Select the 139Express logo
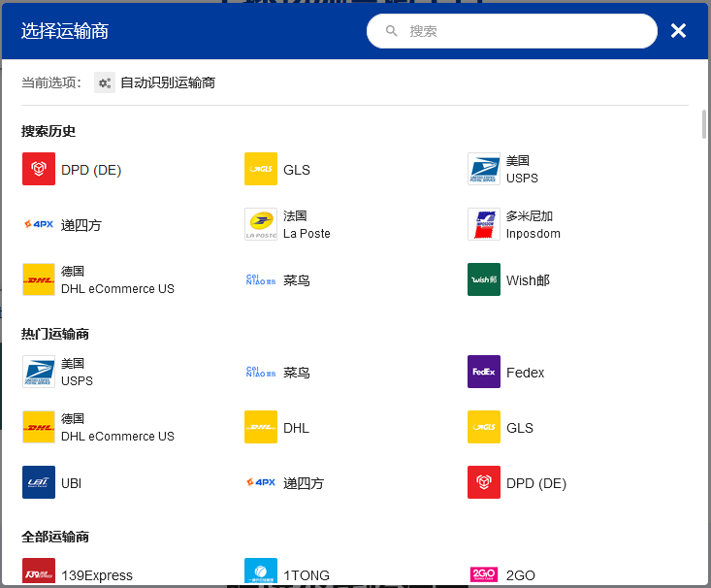Screen dimensions: 711x588 (39, 573)
